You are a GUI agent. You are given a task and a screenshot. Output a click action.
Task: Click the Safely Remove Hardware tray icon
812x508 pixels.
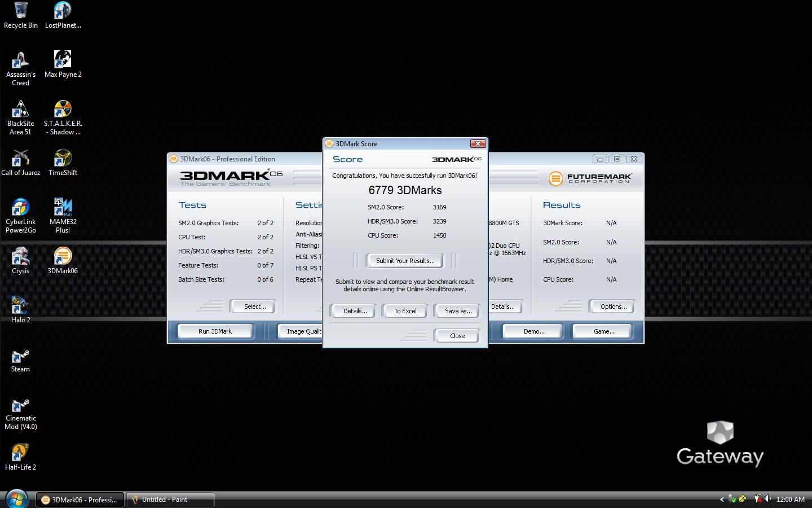[x=732, y=499]
